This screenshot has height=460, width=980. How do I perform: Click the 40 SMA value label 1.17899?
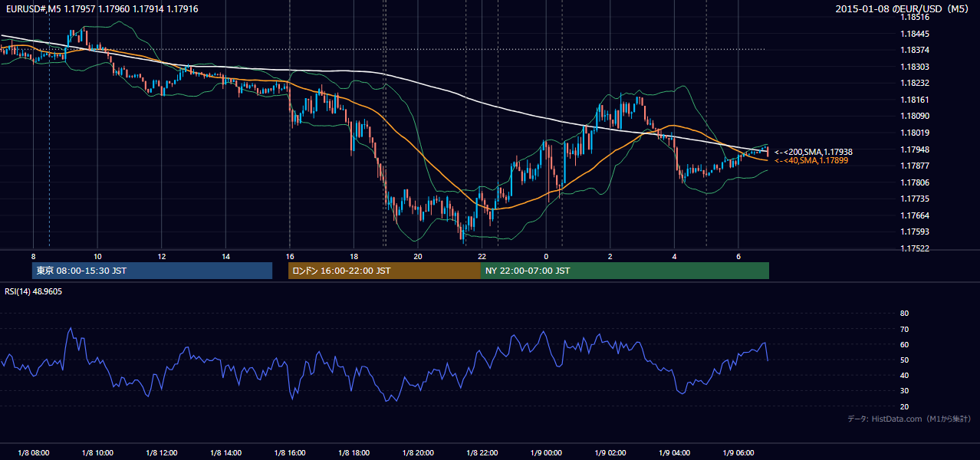point(811,160)
